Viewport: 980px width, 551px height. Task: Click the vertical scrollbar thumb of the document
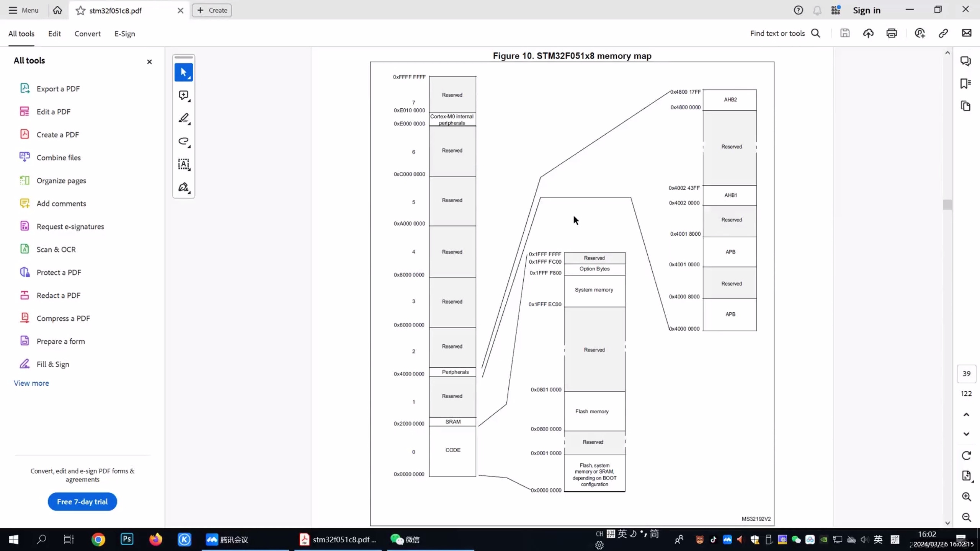[947, 205]
